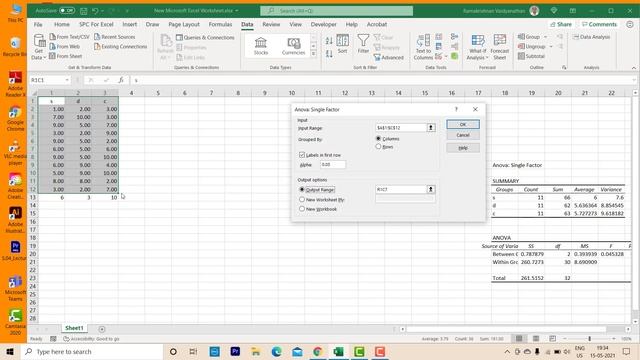Toggle the Filter funnel
The height and width of the screenshot is (360, 640).
[363, 44]
